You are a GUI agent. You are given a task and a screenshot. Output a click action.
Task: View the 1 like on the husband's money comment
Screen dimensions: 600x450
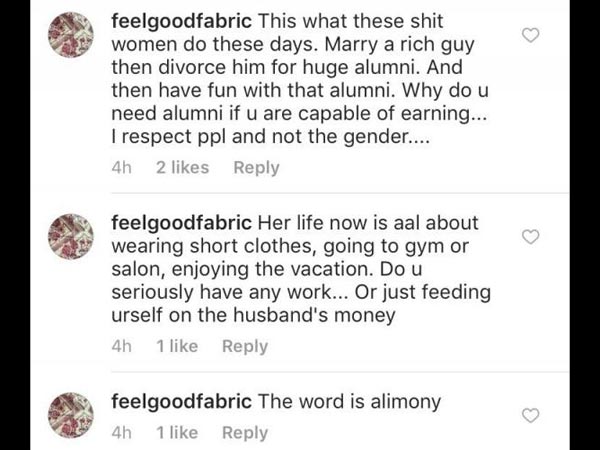coord(177,346)
